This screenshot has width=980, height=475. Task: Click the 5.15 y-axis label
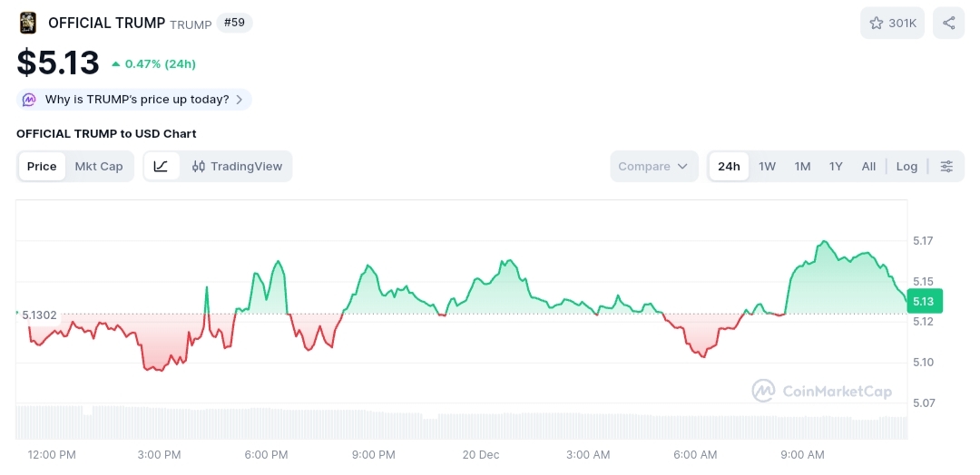click(923, 281)
